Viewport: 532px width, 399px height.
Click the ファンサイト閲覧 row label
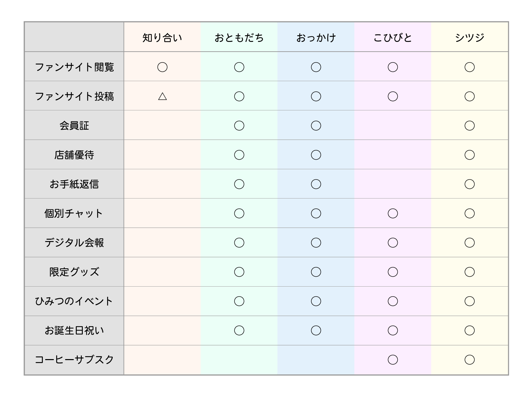point(74,67)
